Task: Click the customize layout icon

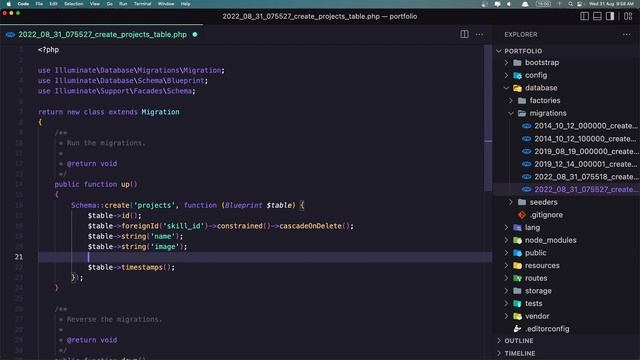Action: click(x=628, y=16)
